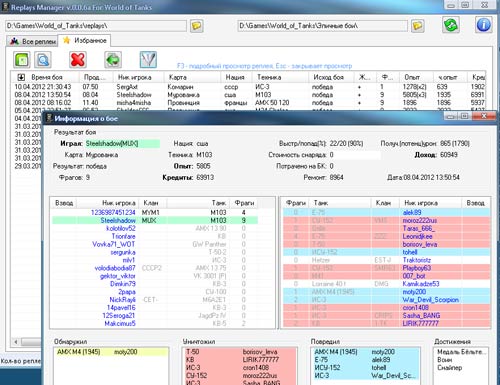Select ally player 1236987451234
This screenshot has width=500, height=385.
tap(155, 212)
